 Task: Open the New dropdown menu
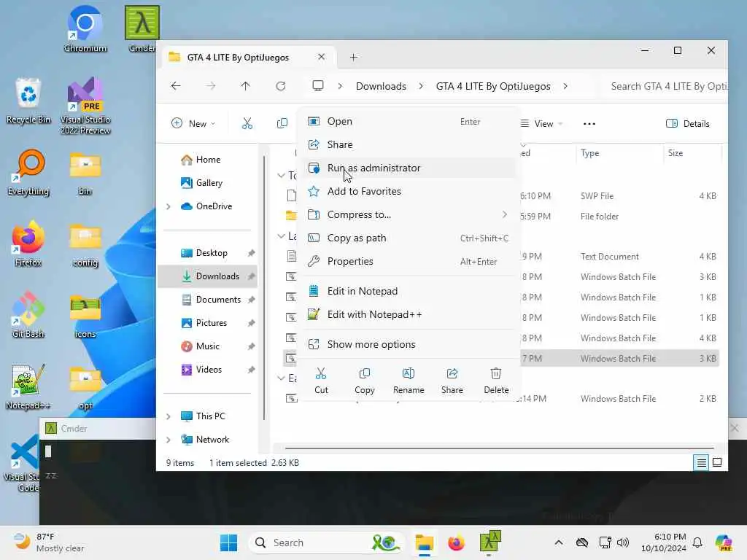pos(193,123)
